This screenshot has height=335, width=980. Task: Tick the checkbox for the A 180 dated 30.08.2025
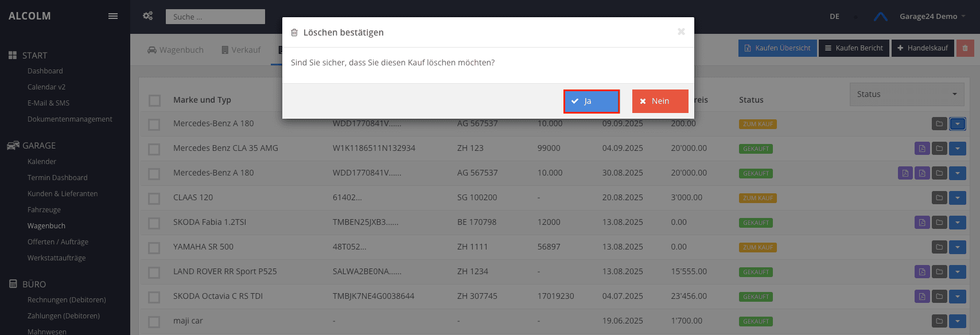154,174
